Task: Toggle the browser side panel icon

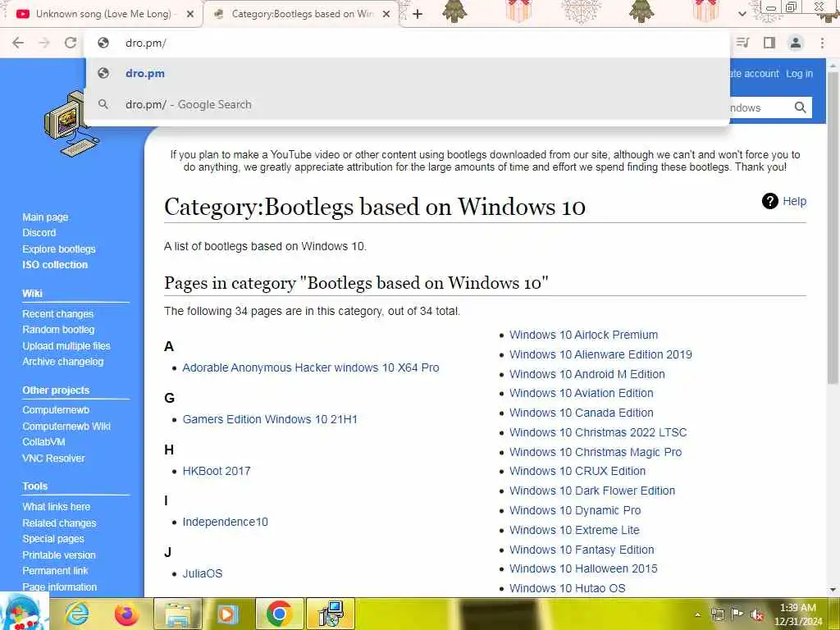Action: click(x=769, y=43)
